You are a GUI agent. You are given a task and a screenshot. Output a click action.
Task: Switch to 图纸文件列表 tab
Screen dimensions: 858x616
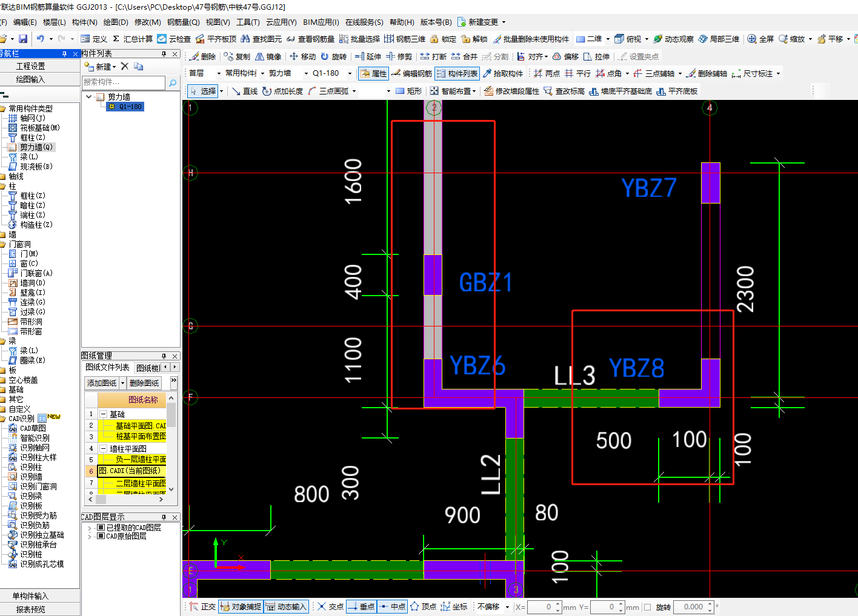coord(107,367)
